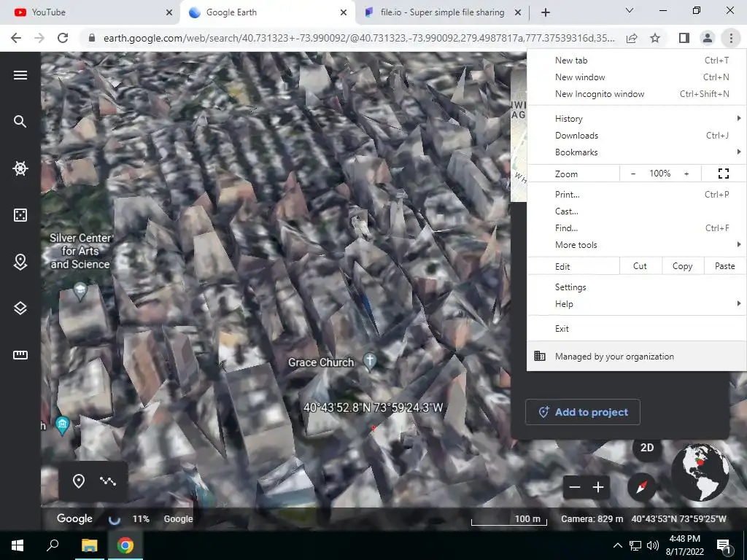This screenshot has width=747, height=560.
Task: Open the notification center
Action: 724,546
